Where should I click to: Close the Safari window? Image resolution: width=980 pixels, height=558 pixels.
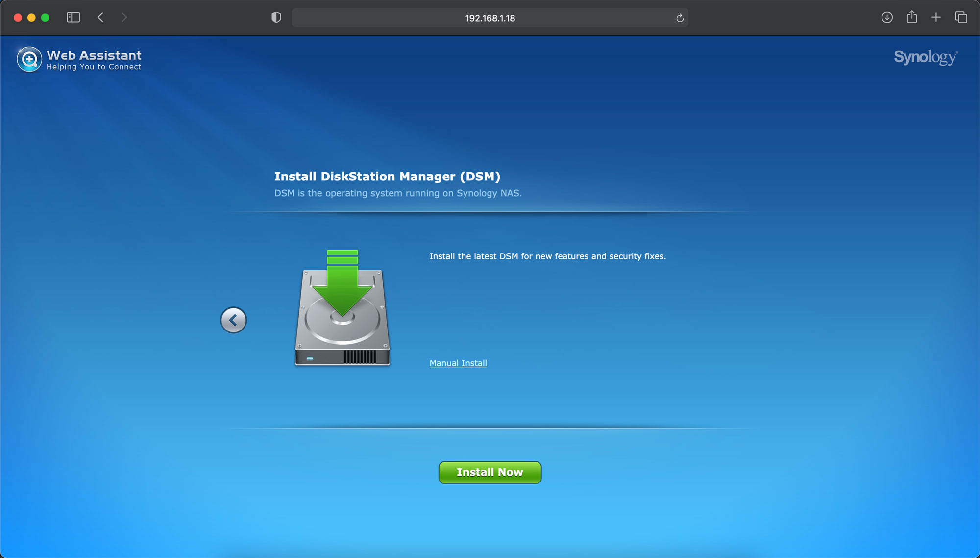(18, 18)
